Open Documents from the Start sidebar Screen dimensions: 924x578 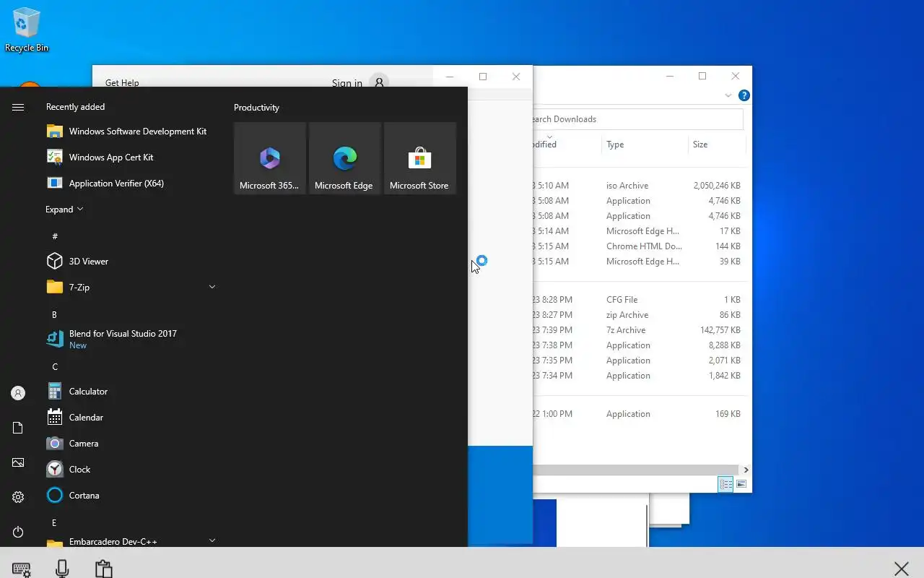tap(18, 428)
